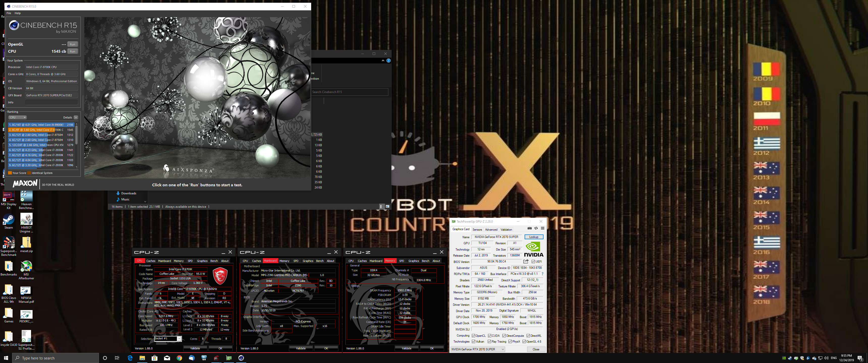Open the GPU-Z hamburger menu icon
The image size is (868, 363).
pos(542,228)
